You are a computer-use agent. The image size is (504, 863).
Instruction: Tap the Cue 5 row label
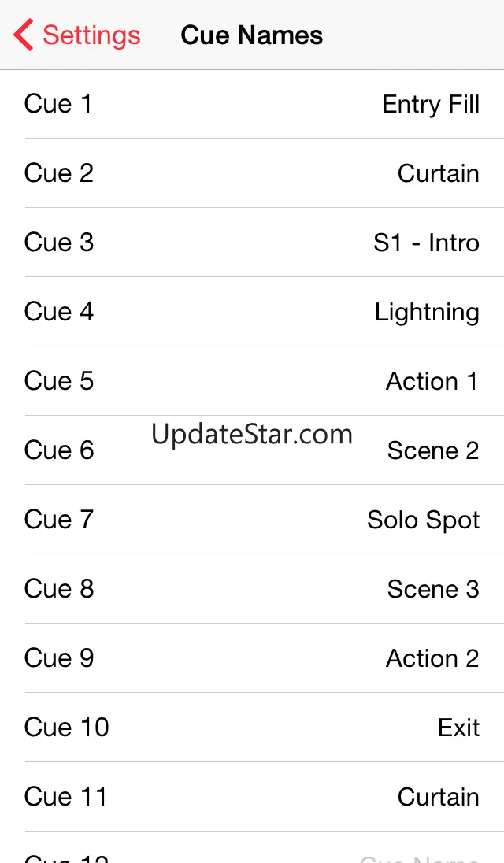coord(59,381)
